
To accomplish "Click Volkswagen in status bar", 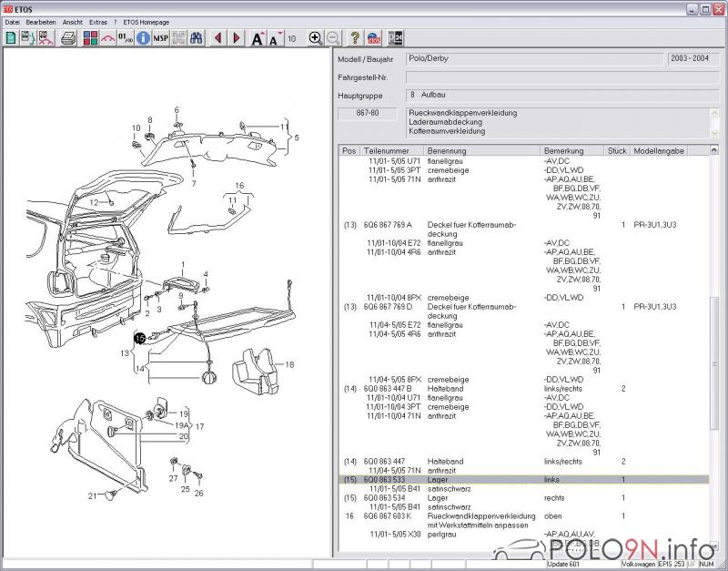I will click(639, 564).
